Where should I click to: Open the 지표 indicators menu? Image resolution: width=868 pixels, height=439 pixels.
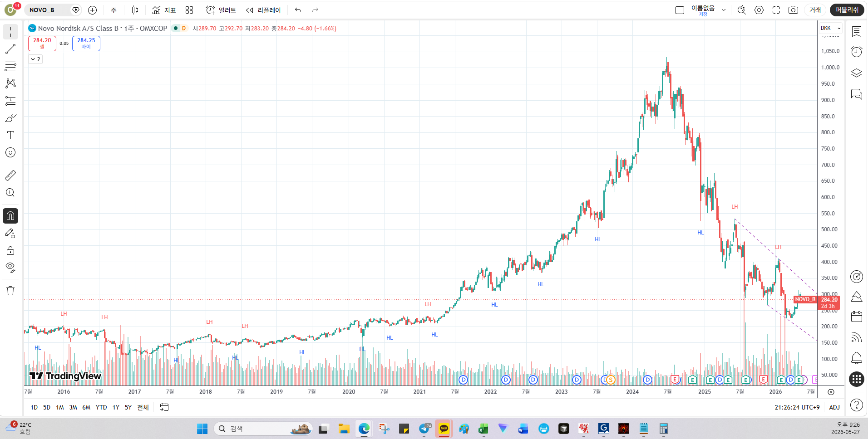(164, 10)
